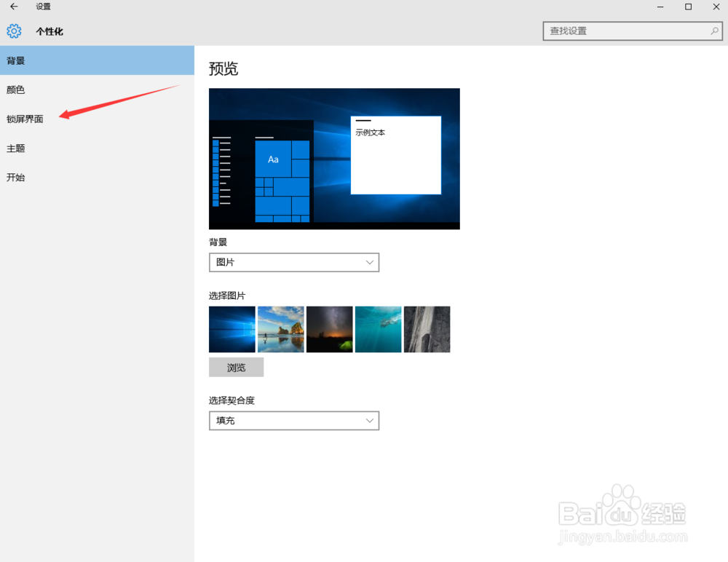Click the desktop preview image
Image resolution: width=728 pixels, height=562 pixels.
tap(334, 159)
